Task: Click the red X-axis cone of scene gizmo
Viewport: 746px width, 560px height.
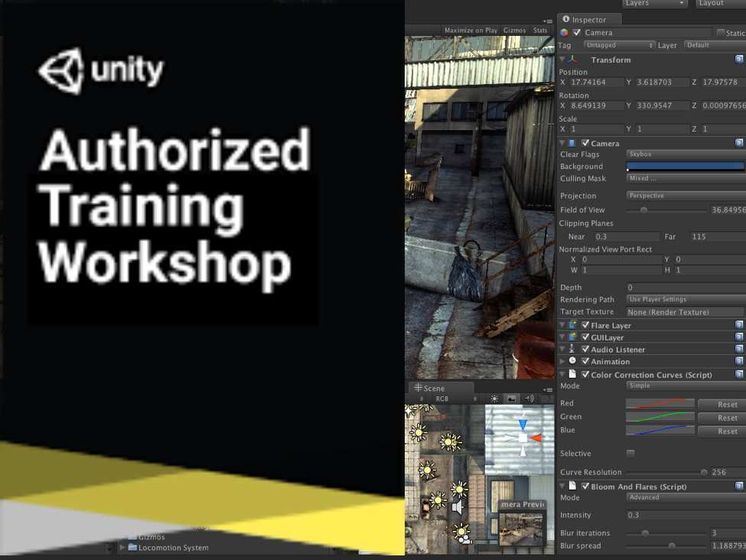Action: pyautogui.click(x=536, y=438)
